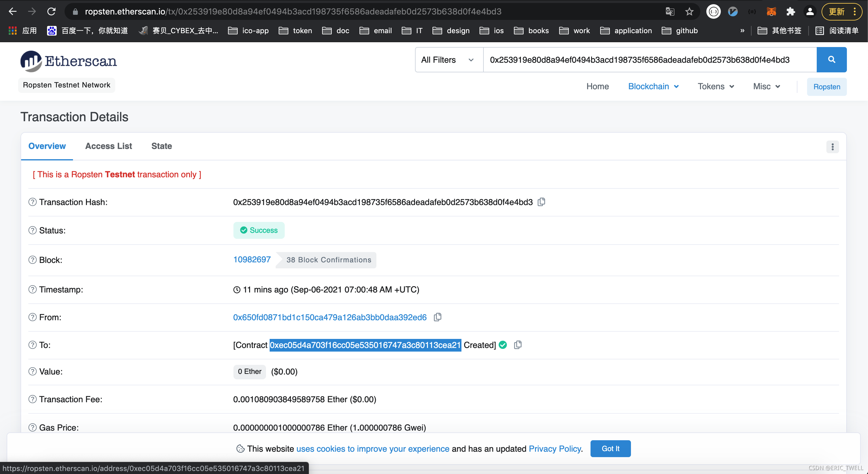Copy the created contract address icon
This screenshot has height=474, width=868.
pos(518,345)
